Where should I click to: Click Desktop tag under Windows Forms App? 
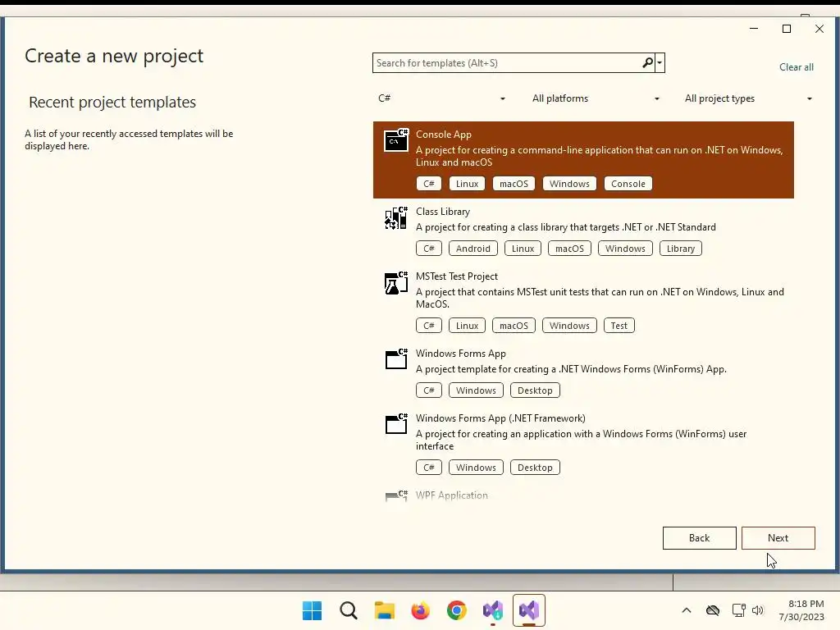[x=535, y=390]
